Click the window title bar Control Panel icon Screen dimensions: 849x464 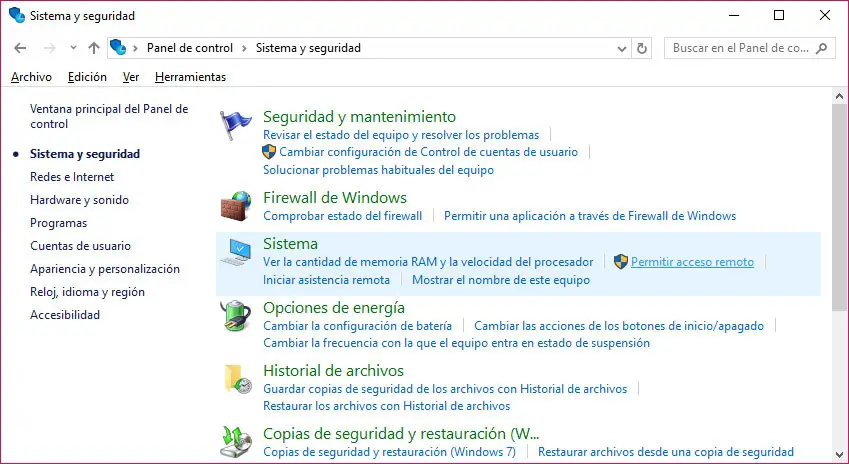[x=17, y=15]
